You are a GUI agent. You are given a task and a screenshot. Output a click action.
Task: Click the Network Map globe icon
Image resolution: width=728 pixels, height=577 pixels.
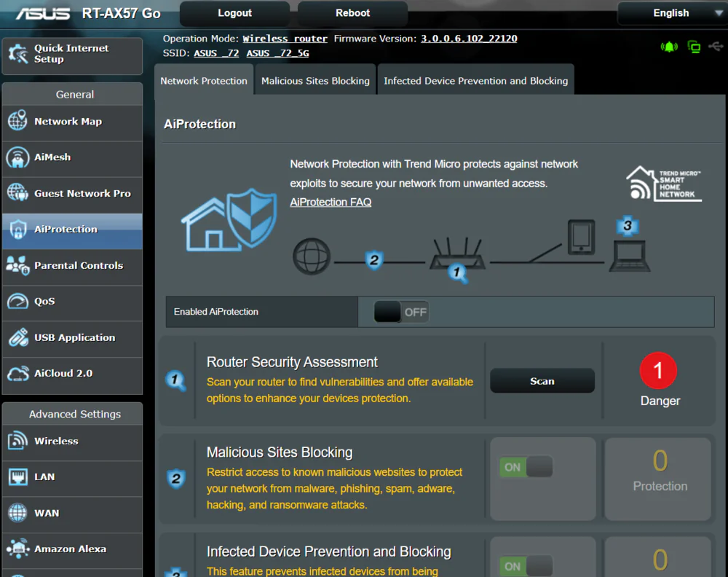click(17, 121)
